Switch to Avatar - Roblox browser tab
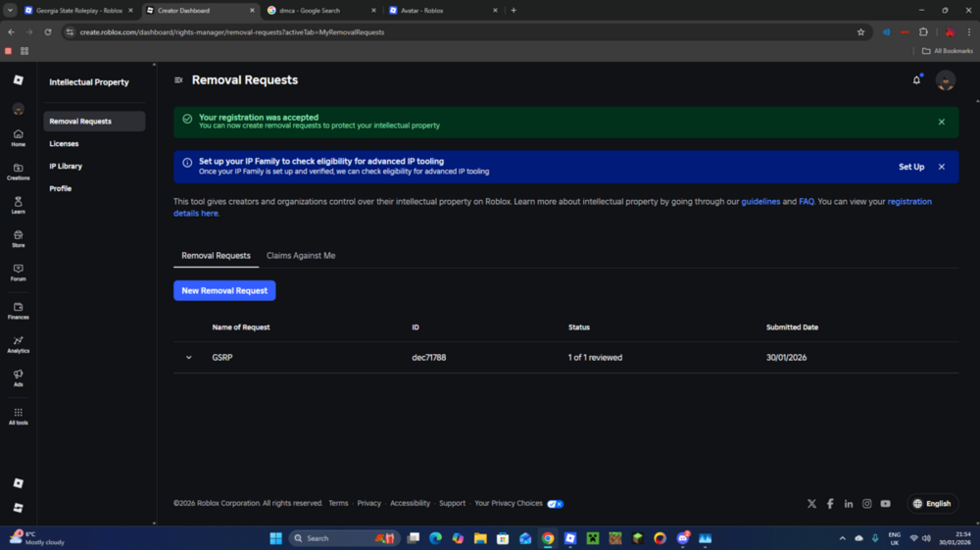Viewport: 980px width, 550px height. click(443, 11)
